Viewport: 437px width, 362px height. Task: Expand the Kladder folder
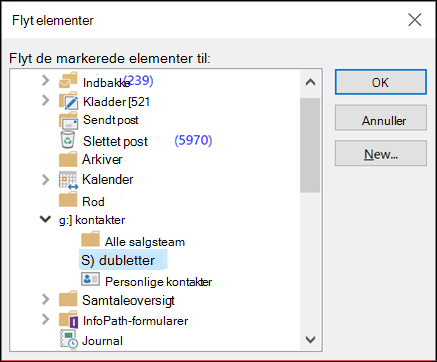click(x=46, y=100)
